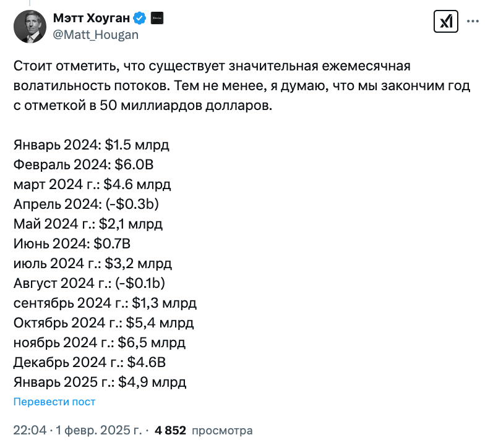Screen dimensions: 493x448
Task: Click the Февраль 2024: $6.0B line
Action: pos(84,165)
